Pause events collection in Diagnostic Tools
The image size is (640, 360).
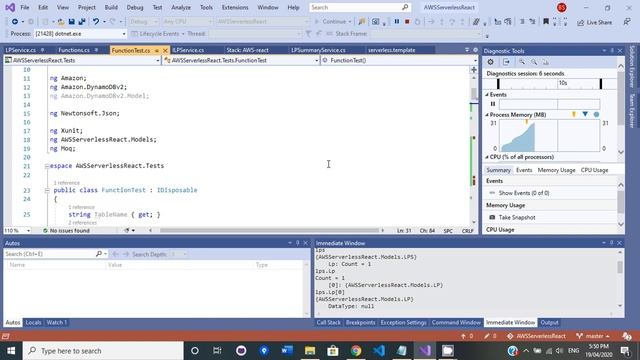(x=493, y=104)
